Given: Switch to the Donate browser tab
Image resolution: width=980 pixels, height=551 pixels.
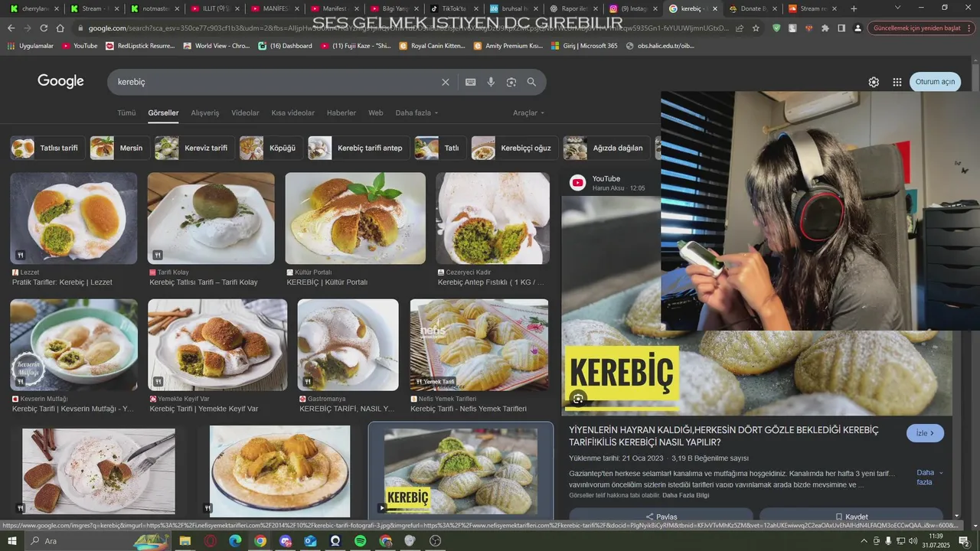Looking at the screenshot, I should point(752,8).
